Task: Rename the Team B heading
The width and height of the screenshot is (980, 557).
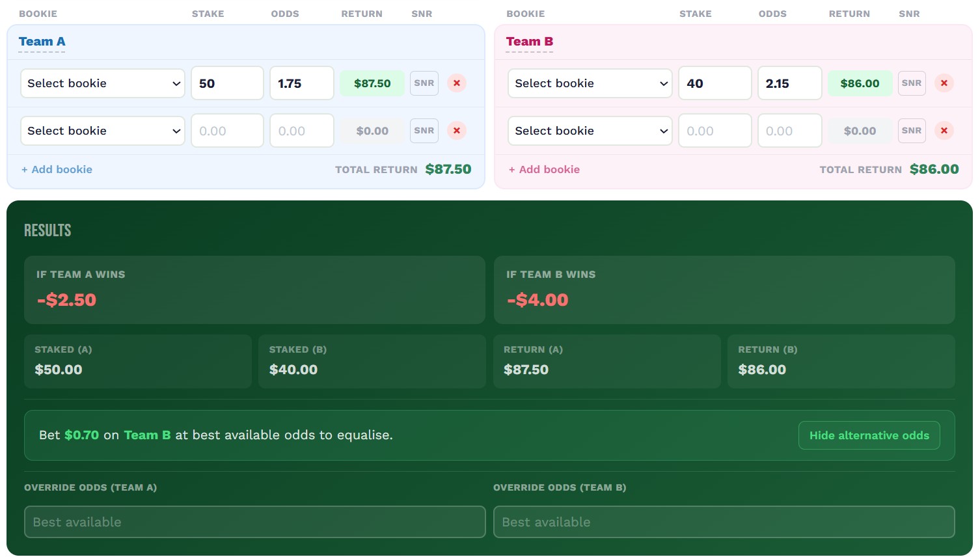Action: click(530, 42)
